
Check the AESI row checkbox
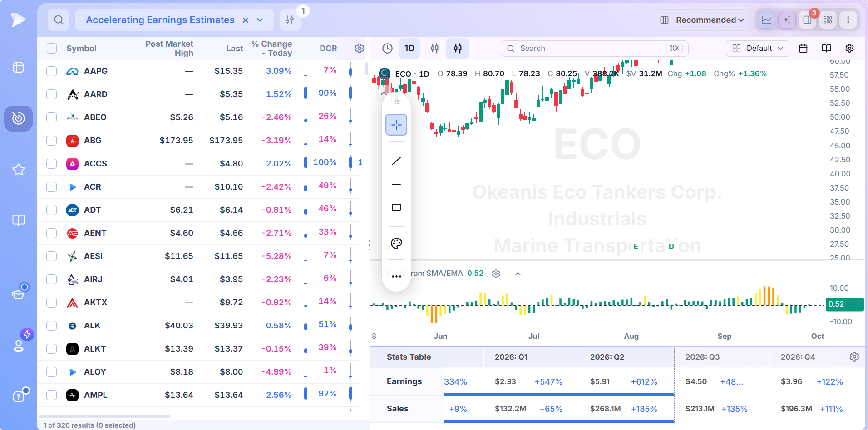[x=52, y=256]
